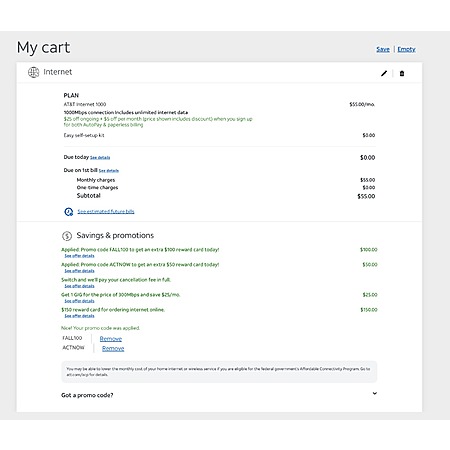
Task: Open See details next to Due today
Action: (x=100, y=157)
